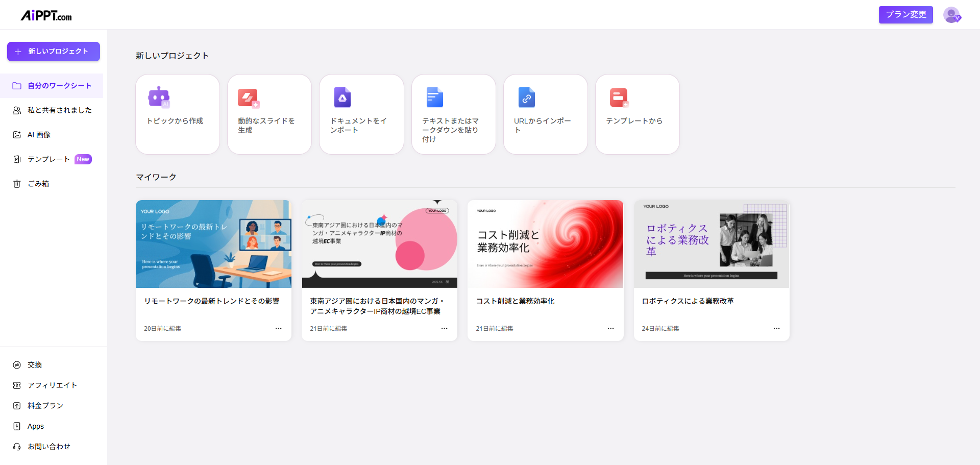This screenshot has width=980, height=465.
Task: Open the 料金プラン link
Action: point(45,406)
